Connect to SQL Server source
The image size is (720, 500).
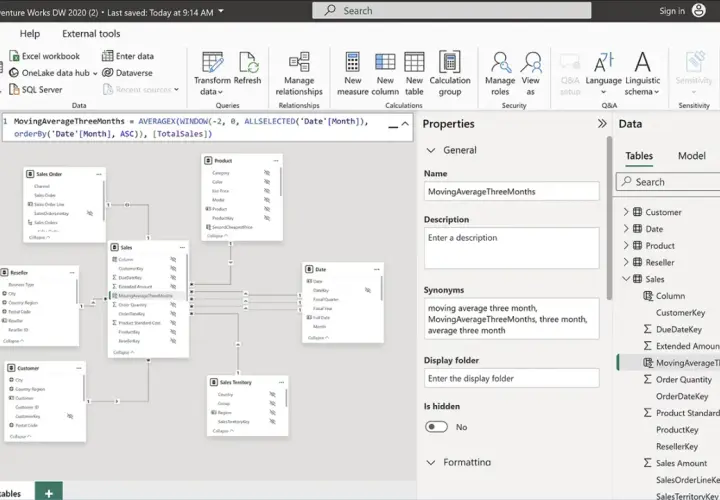pos(36,90)
